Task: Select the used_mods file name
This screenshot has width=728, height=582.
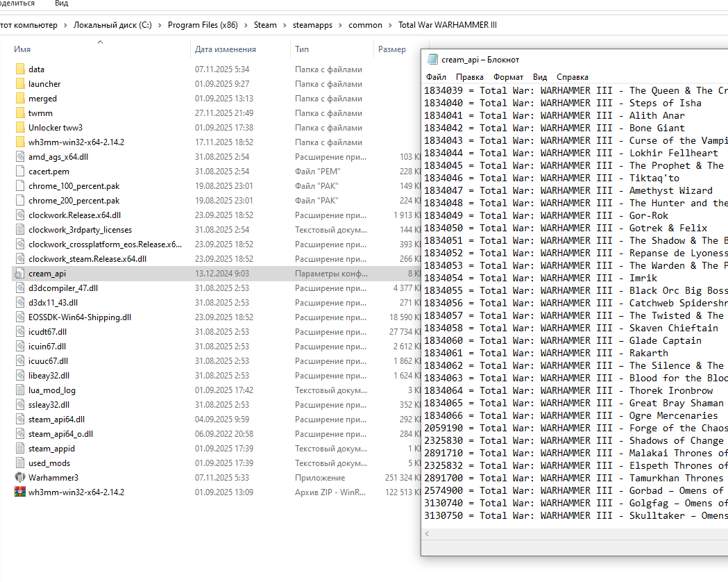Action: coord(49,463)
